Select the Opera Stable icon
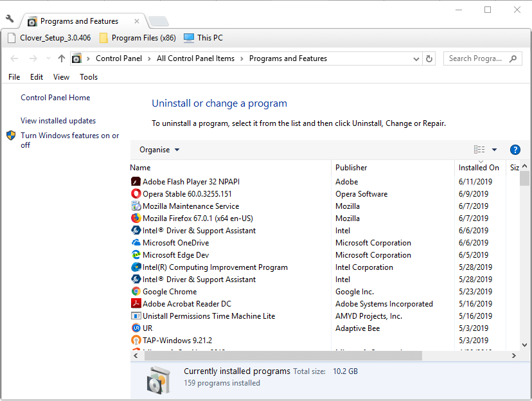Image resolution: width=532 pixels, height=401 pixels. click(136, 193)
